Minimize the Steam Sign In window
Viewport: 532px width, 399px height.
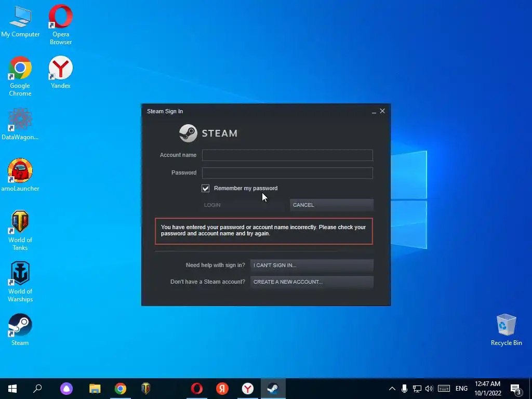pyautogui.click(x=374, y=111)
